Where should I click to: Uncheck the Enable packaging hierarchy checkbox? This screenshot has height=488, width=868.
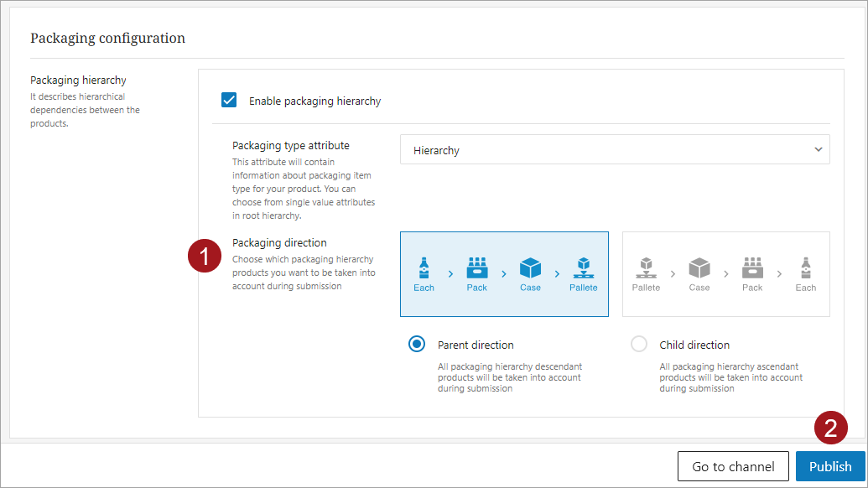[x=229, y=101]
